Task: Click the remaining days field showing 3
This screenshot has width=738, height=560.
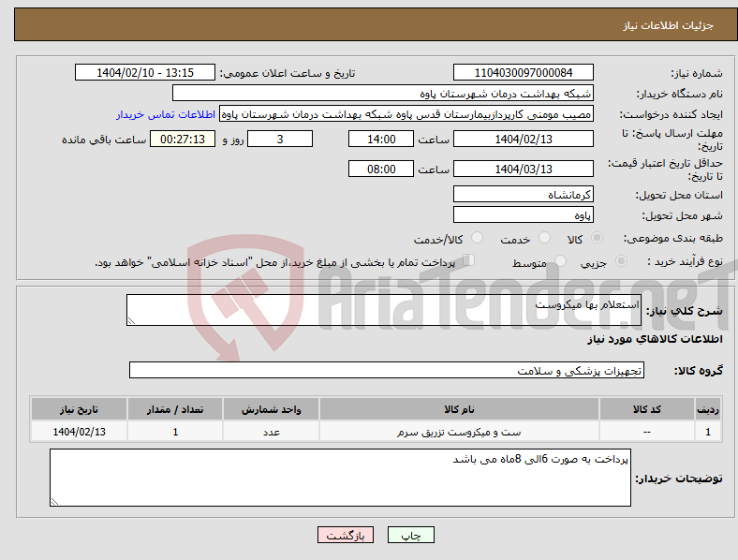Action: 280,140
